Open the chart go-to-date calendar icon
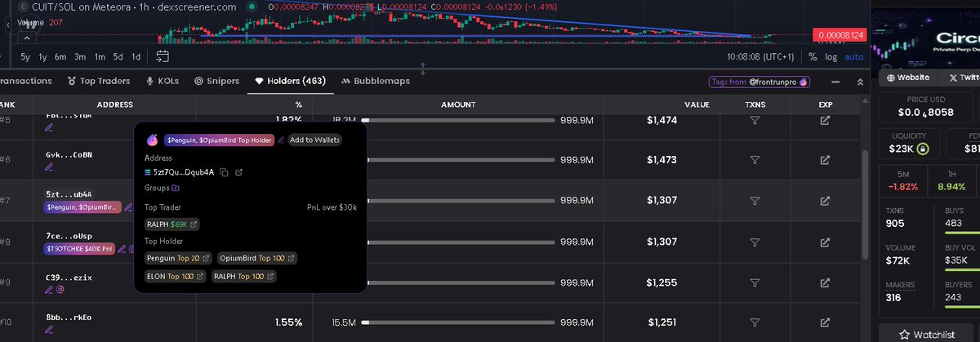 tap(162, 56)
